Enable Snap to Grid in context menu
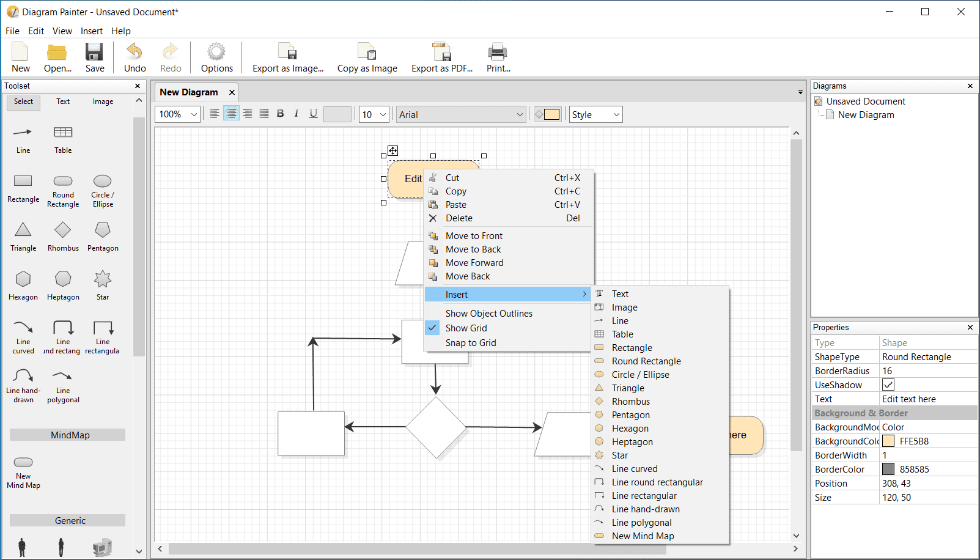 click(x=470, y=343)
